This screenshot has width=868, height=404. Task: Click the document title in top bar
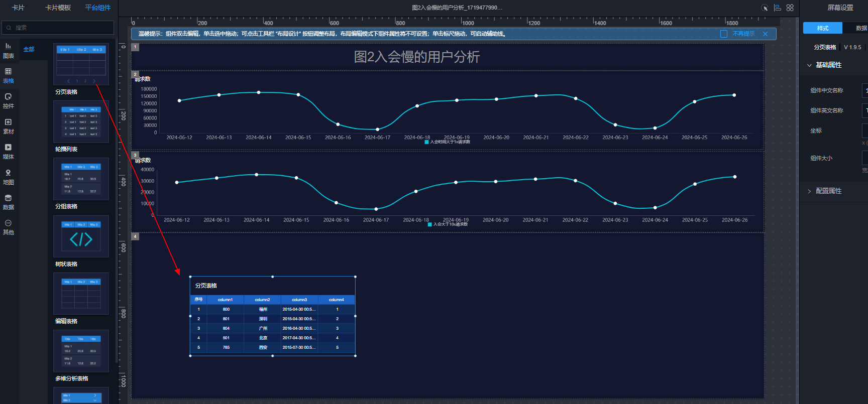coord(457,8)
